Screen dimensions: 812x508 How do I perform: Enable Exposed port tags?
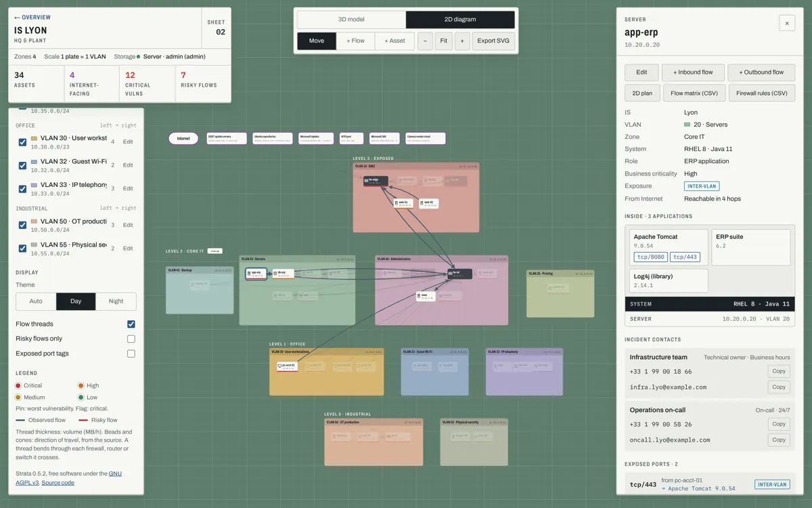click(131, 354)
